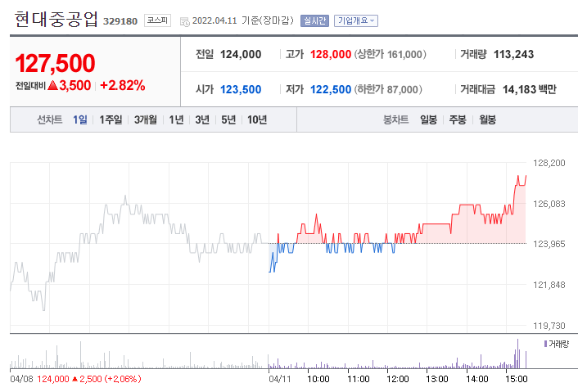Click the 15:00 time axis label
578x392 pixels.
click(517, 379)
